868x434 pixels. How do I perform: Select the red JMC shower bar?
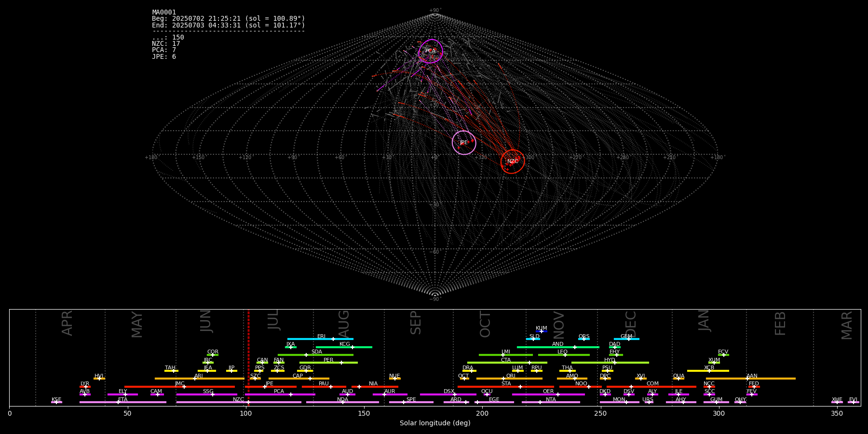(x=180, y=387)
